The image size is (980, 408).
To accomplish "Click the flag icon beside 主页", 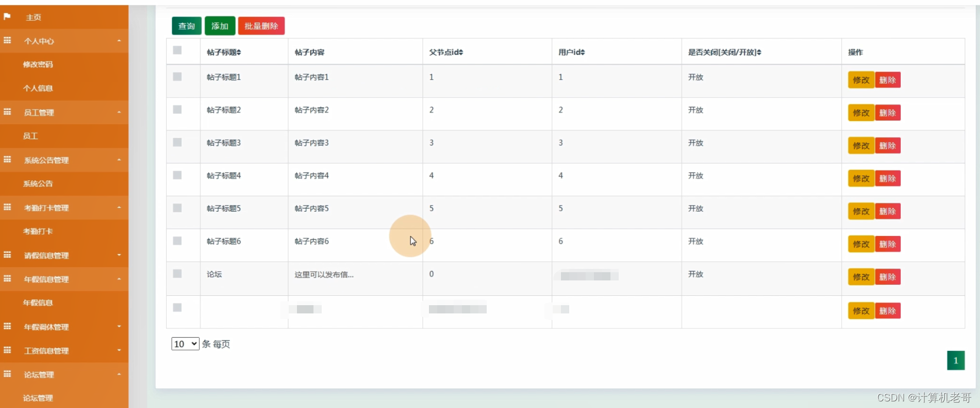I will (7, 16).
